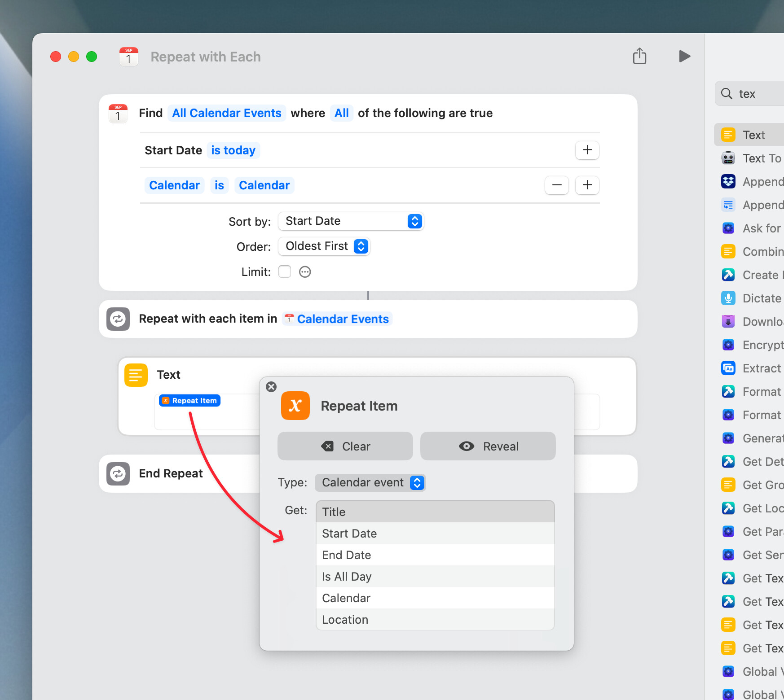Image resolution: width=784 pixels, height=700 pixels.
Task: Open the Type Calendar event dropdown
Action: click(x=370, y=483)
